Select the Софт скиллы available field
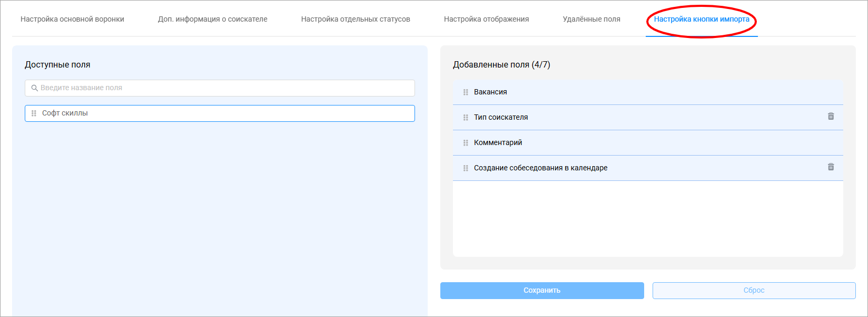The width and height of the screenshot is (868, 317). tap(220, 113)
